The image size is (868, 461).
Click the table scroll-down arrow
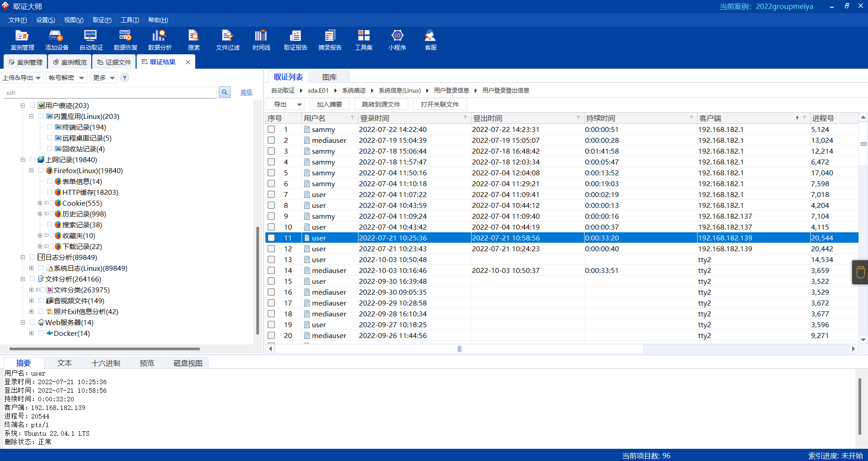[863, 339]
